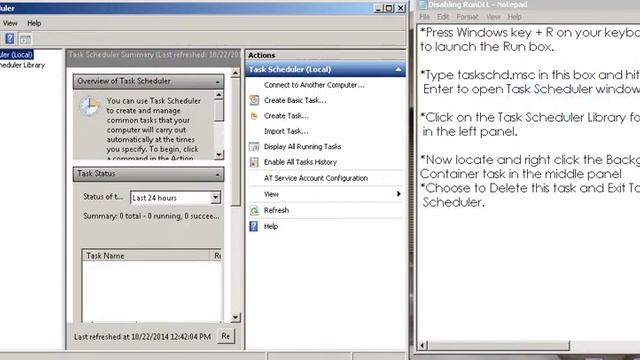Click the Task Name column header
The height and width of the screenshot is (360, 640).
tap(146, 256)
